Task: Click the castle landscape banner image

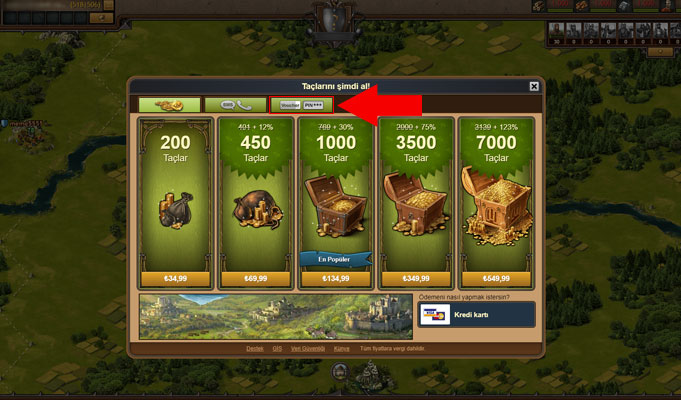Action: [276, 317]
